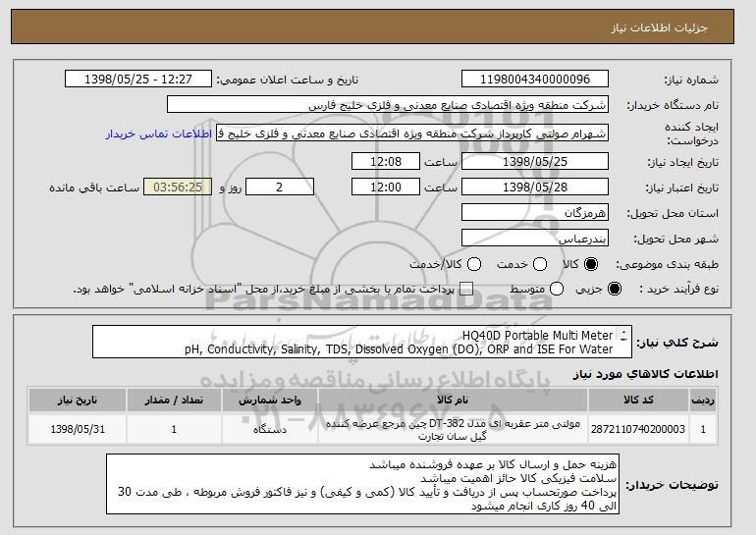Click the نام کالا column header

[453, 401]
